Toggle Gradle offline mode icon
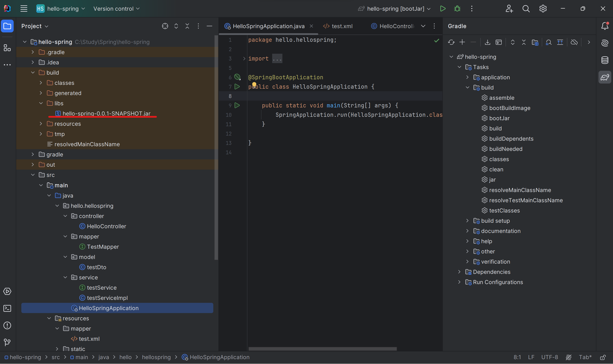 click(574, 42)
